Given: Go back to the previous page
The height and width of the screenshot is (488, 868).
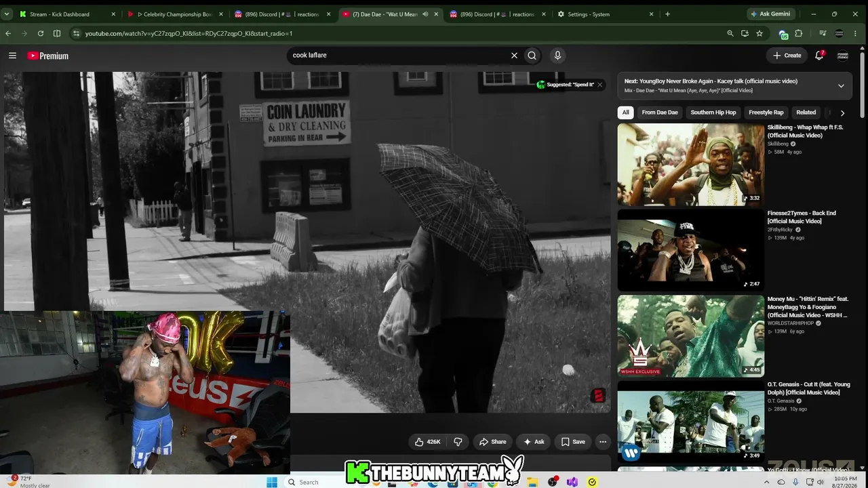Looking at the screenshot, I should (x=8, y=33).
